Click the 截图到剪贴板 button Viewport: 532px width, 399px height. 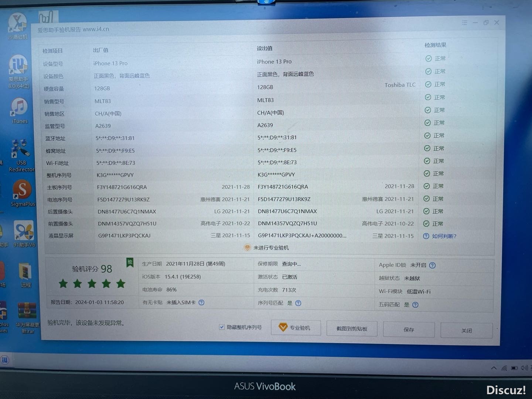[x=352, y=328]
